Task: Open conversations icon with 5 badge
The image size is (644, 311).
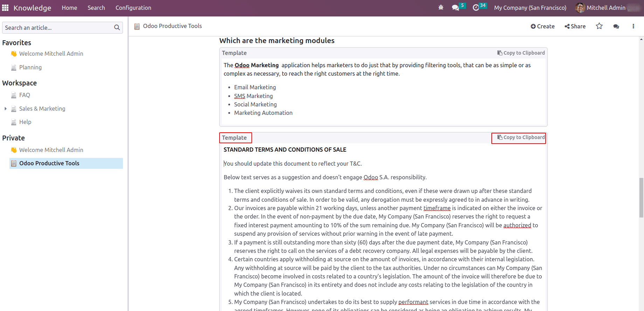Action: point(455,7)
